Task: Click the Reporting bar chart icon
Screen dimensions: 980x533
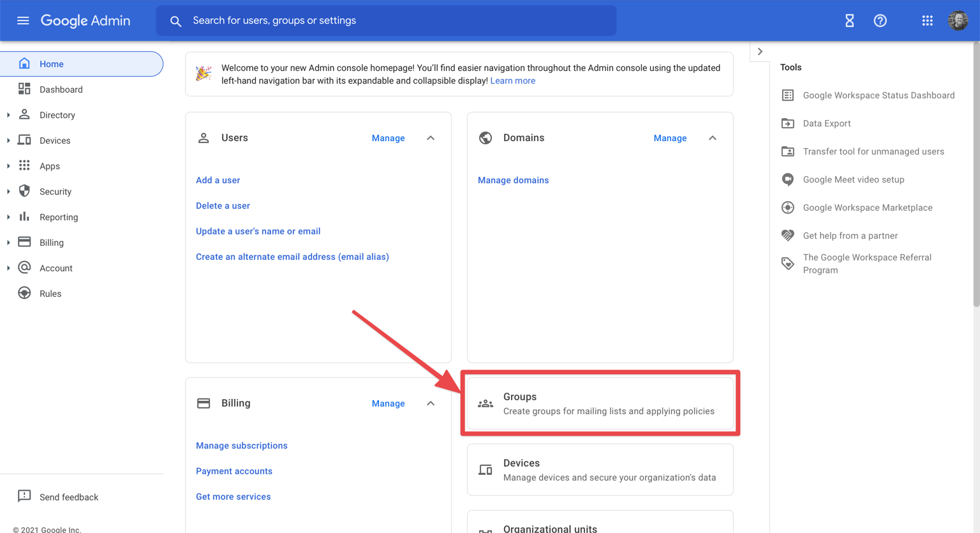Action: click(x=24, y=216)
